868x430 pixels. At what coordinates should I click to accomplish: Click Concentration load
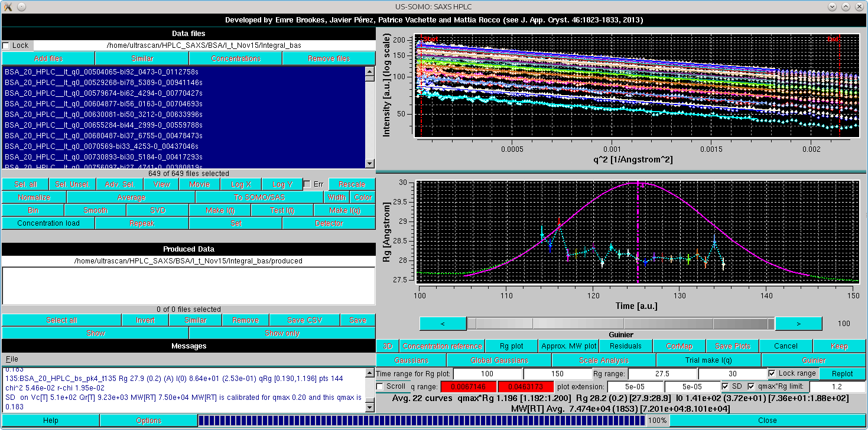point(48,223)
